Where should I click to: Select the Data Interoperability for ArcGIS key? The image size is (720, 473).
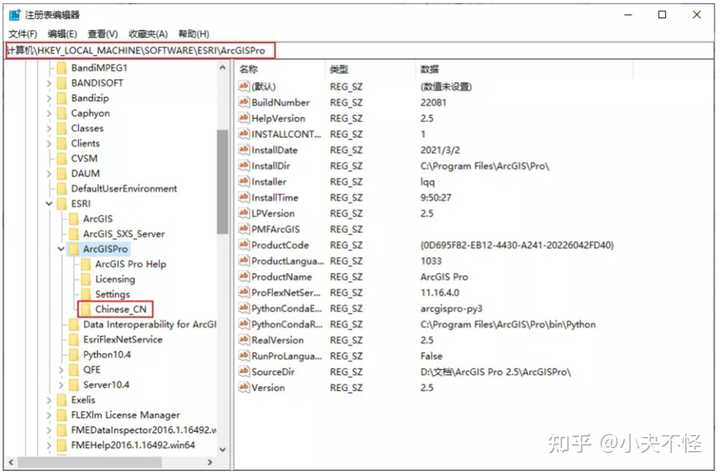pos(150,325)
